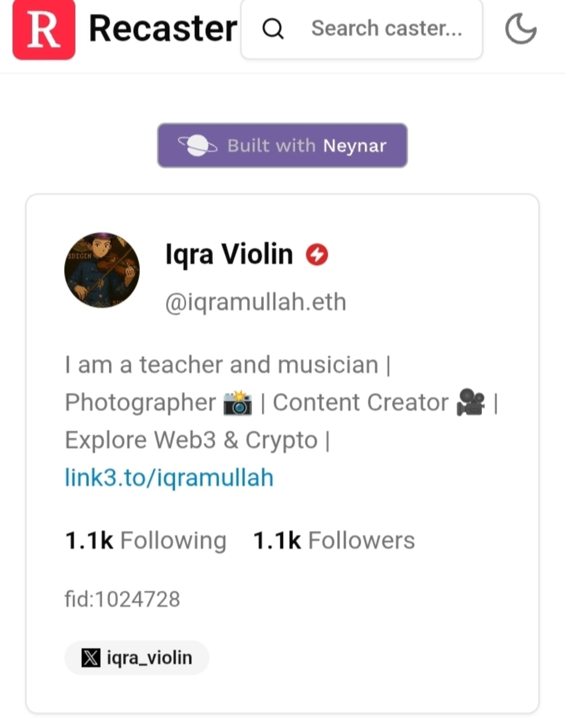Click the magnifier search icon
Image resolution: width=565 pixels, height=728 pixels.
tap(273, 29)
